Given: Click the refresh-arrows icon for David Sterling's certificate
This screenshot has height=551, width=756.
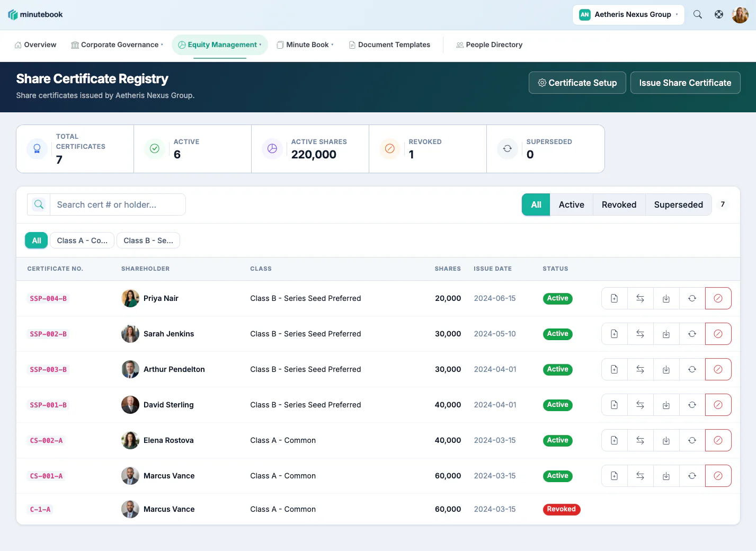Looking at the screenshot, I should point(692,405).
